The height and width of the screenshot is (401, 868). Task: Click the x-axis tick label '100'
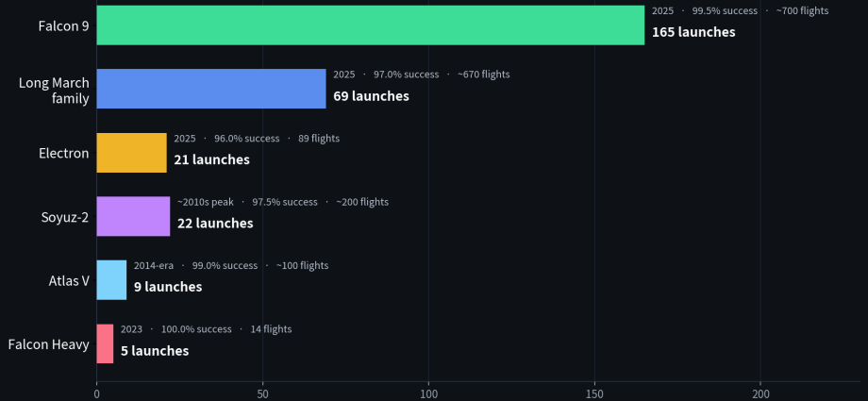click(428, 393)
